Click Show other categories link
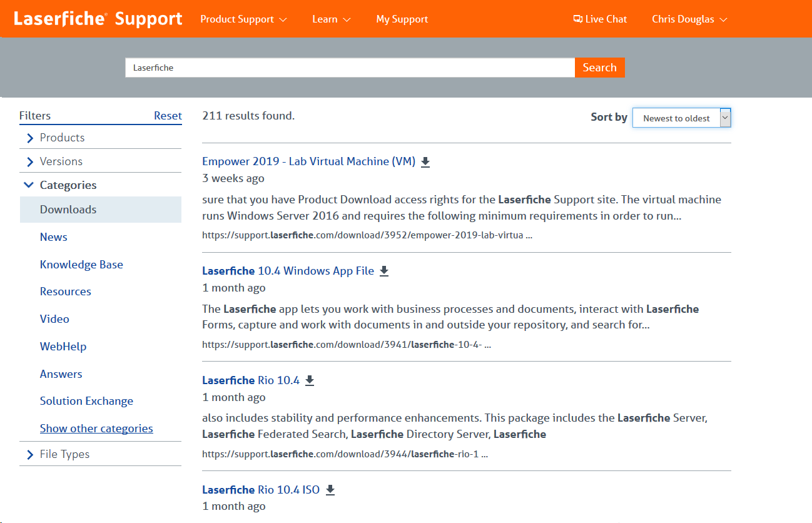The height and width of the screenshot is (523, 812). [96, 429]
